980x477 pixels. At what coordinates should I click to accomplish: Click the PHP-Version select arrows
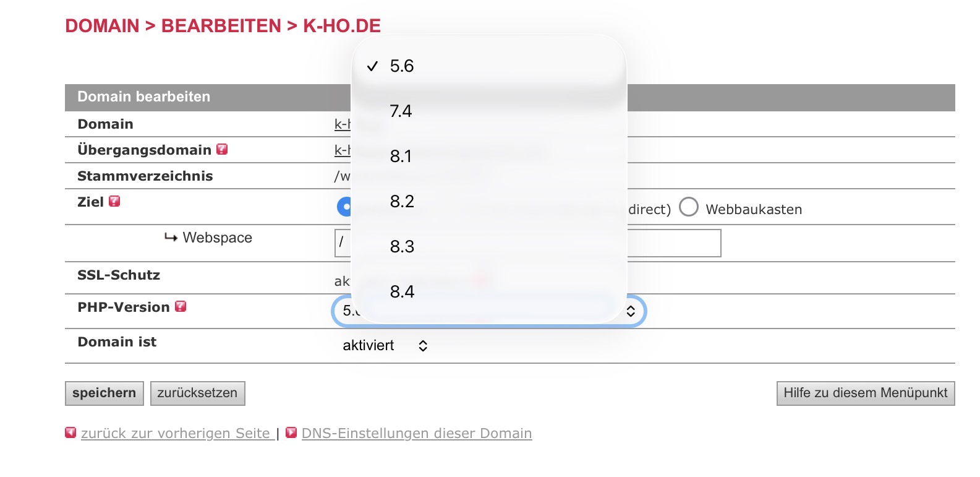click(x=631, y=311)
